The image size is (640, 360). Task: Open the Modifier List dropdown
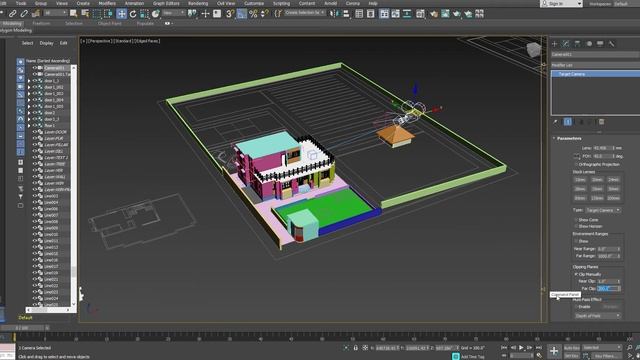coord(596,65)
